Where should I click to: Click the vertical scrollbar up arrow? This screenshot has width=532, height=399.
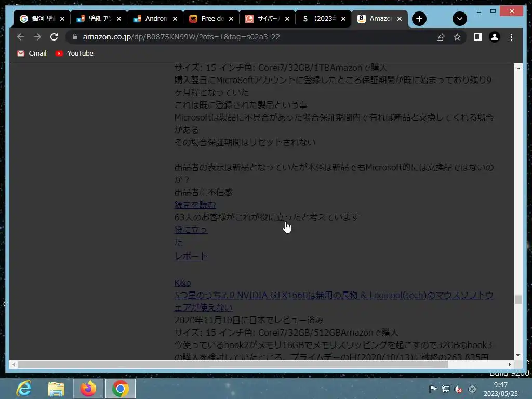tap(518, 68)
